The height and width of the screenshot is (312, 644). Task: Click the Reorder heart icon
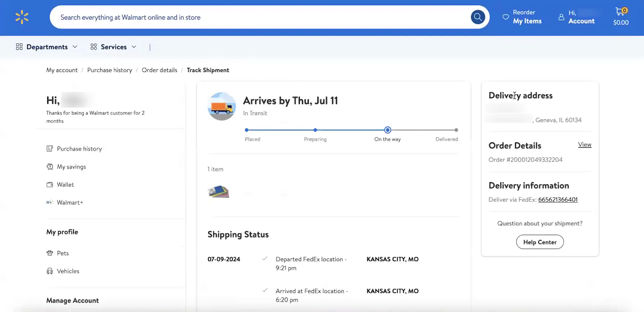click(506, 17)
